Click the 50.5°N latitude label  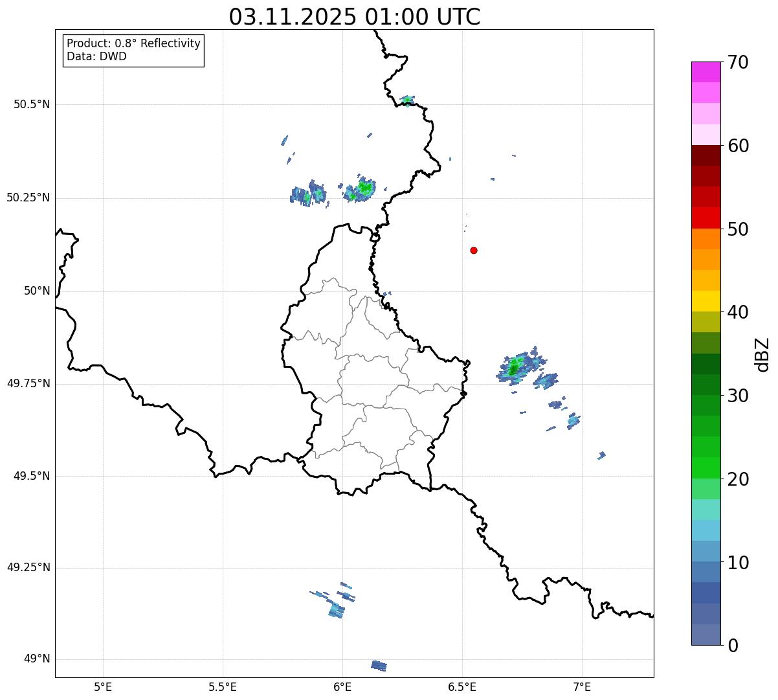click(32, 104)
